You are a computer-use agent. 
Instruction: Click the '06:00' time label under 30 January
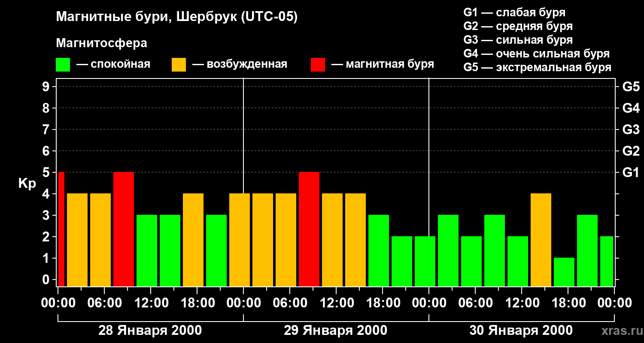pos(475,303)
